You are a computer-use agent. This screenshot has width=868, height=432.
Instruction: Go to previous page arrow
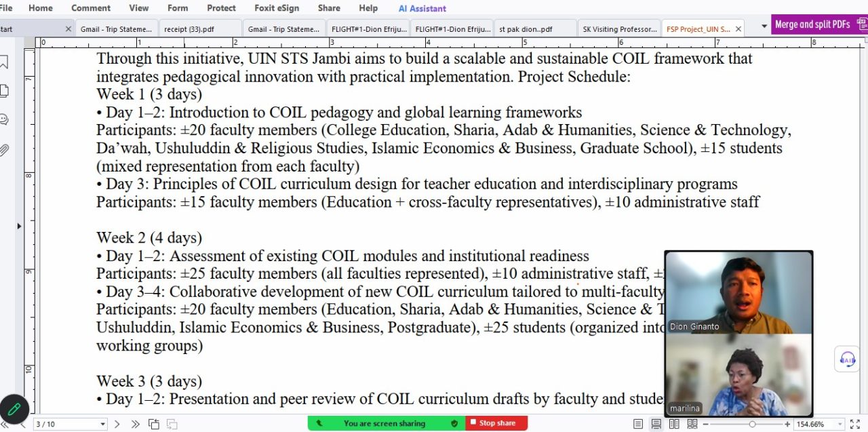tap(22, 424)
